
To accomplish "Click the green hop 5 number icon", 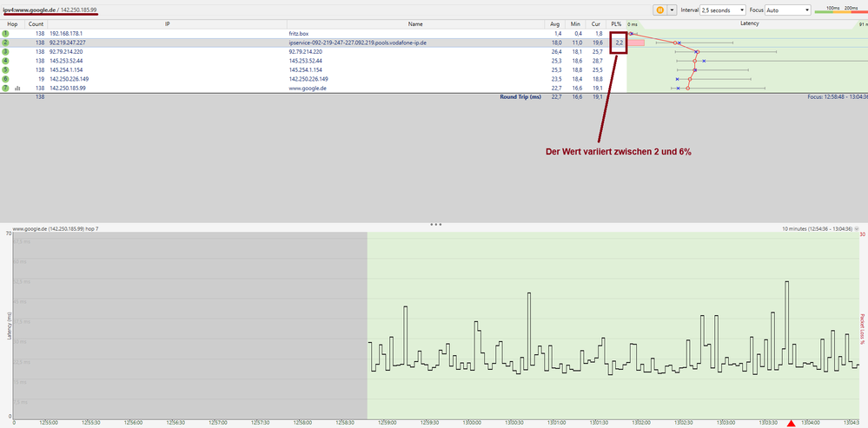I will pyautogui.click(x=5, y=69).
